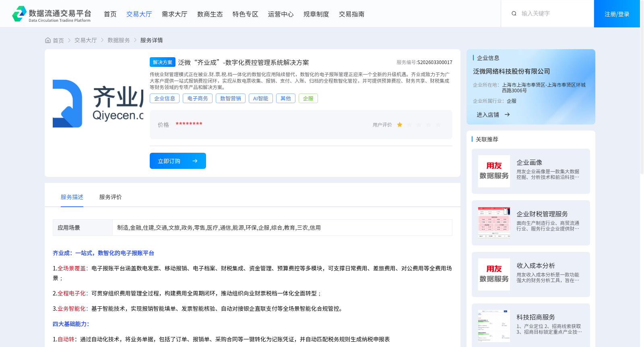Click the second rating star
Image resolution: width=644 pixels, height=347 pixels.
click(409, 125)
